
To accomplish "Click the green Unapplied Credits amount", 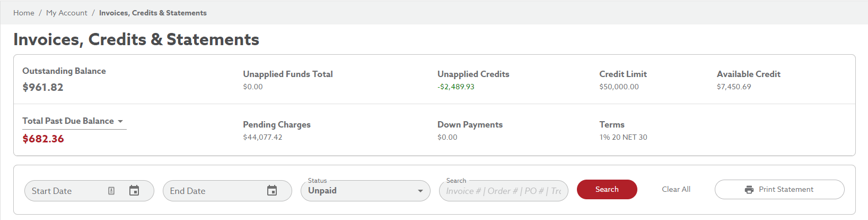I will point(456,87).
